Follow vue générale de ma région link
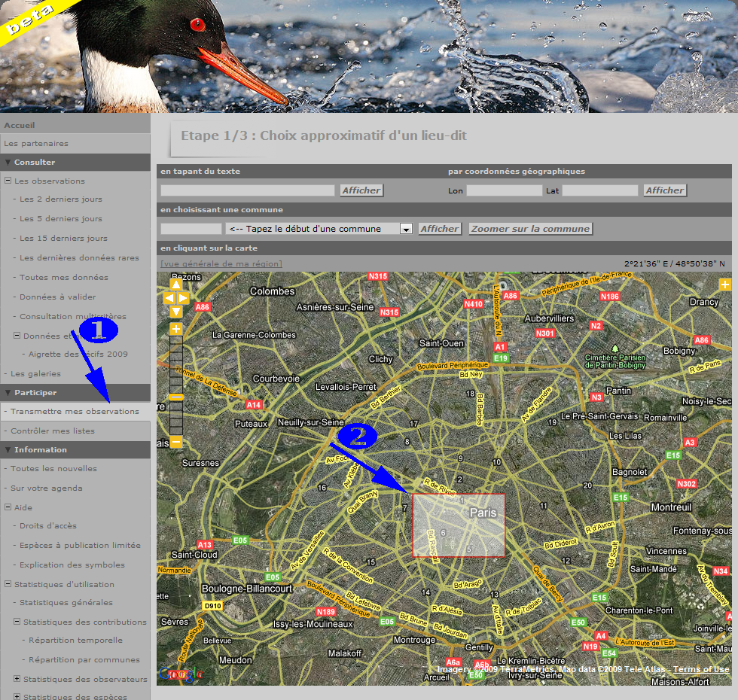 click(221, 264)
